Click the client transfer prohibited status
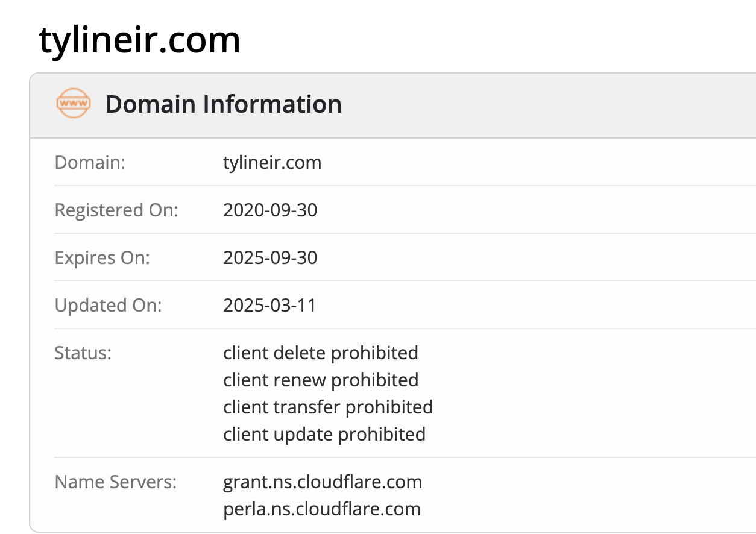Image resolution: width=756 pixels, height=534 pixels. point(328,407)
